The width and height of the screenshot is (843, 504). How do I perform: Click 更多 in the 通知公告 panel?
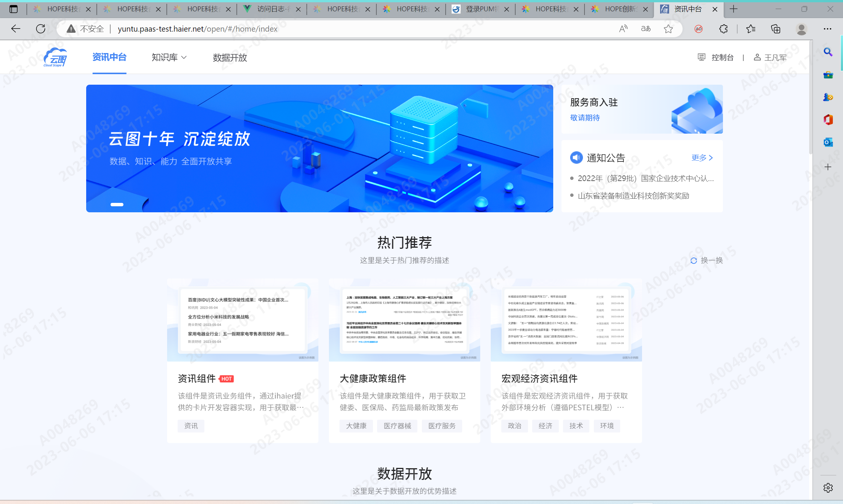point(702,158)
